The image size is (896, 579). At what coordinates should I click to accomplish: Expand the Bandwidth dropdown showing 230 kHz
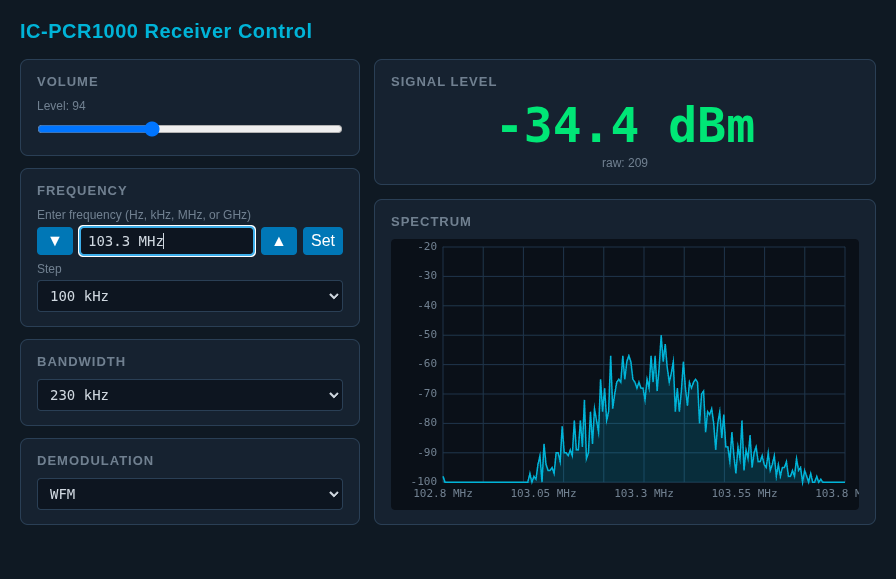click(190, 395)
